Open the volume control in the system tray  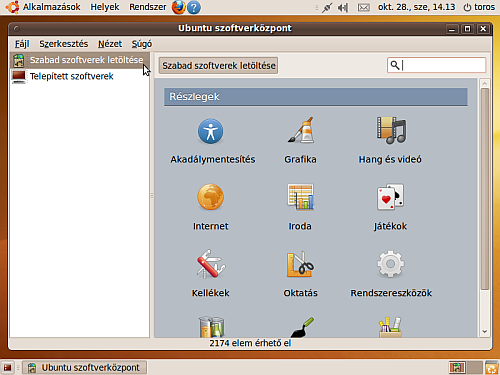point(343,7)
